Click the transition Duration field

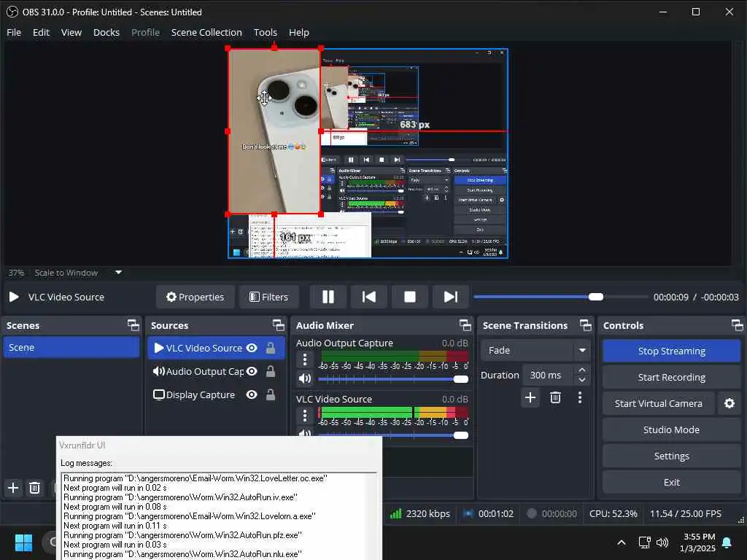coord(549,376)
